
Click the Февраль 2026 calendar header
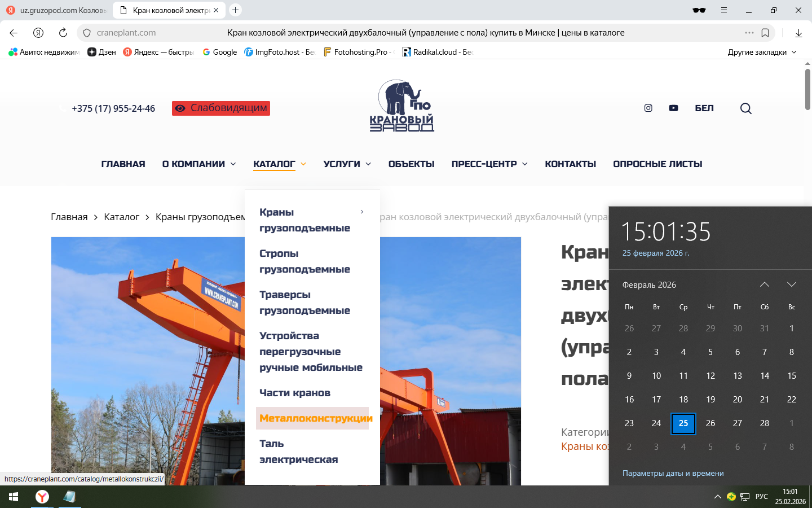[x=649, y=285]
